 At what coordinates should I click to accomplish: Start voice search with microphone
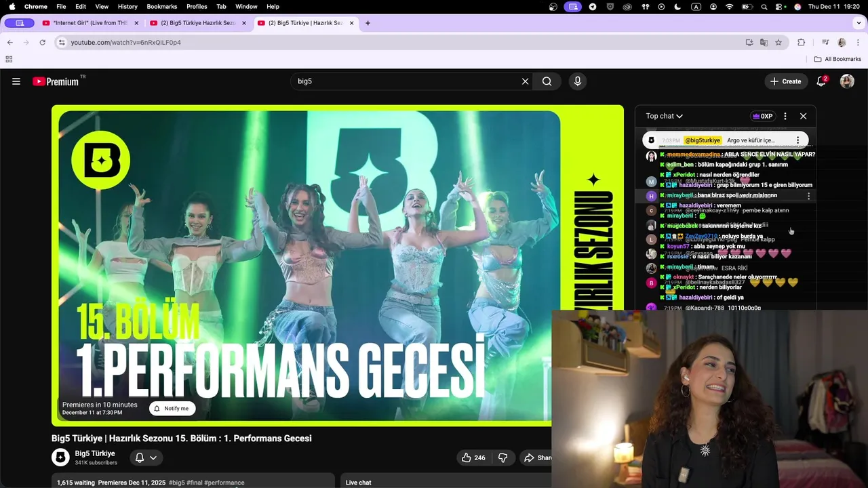[x=578, y=81]
